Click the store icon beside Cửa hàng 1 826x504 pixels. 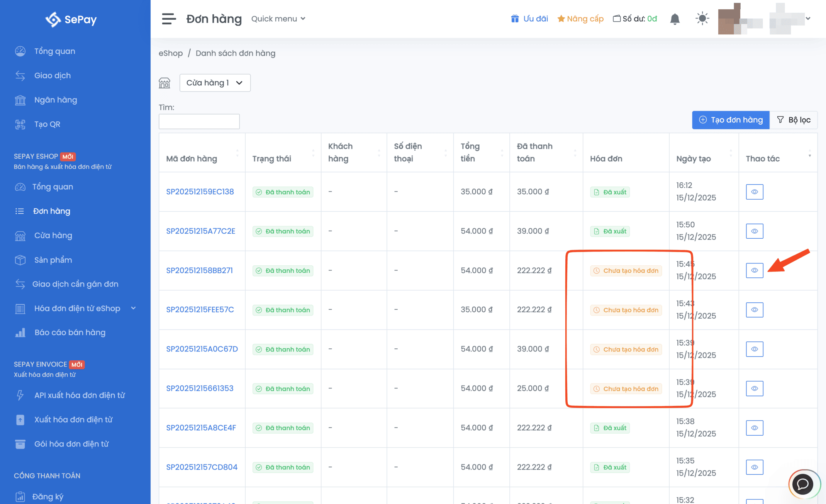[165, 83]
